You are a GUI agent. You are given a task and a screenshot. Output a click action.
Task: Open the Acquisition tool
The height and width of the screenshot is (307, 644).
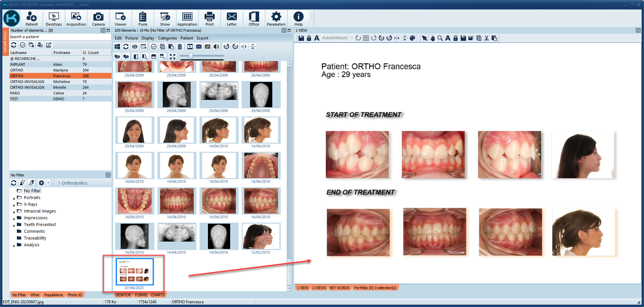76,19
